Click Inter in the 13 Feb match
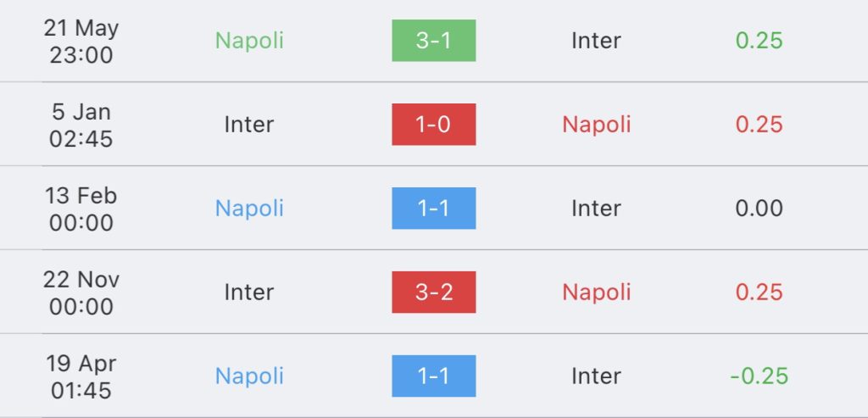Image resolution: width=868 pixels, height=418 pixels. click(596, 209)
